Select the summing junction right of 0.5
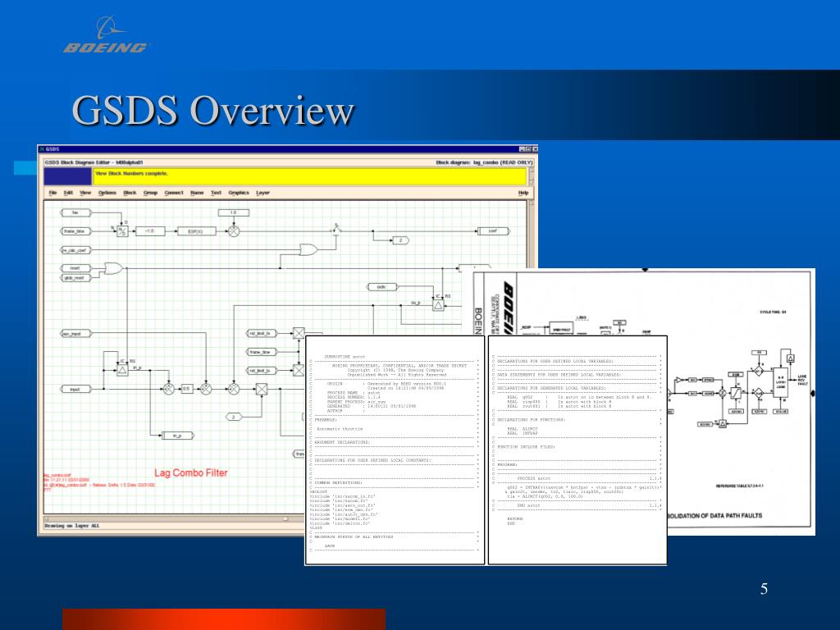Viewport: 840px width, 630px height. (206, 390)
